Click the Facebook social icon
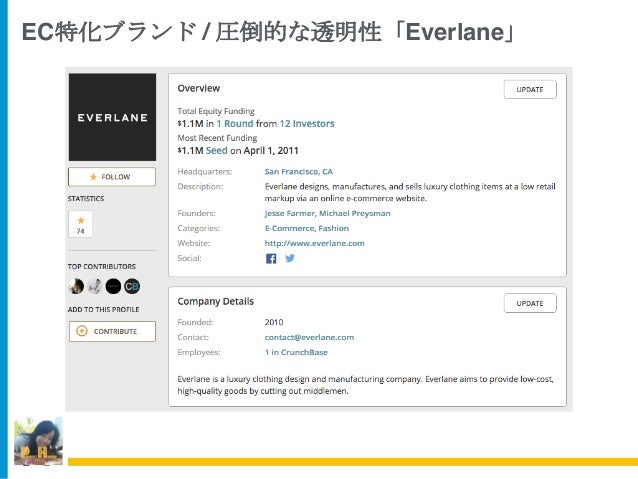Screen dimensions: 638x479 271,258
